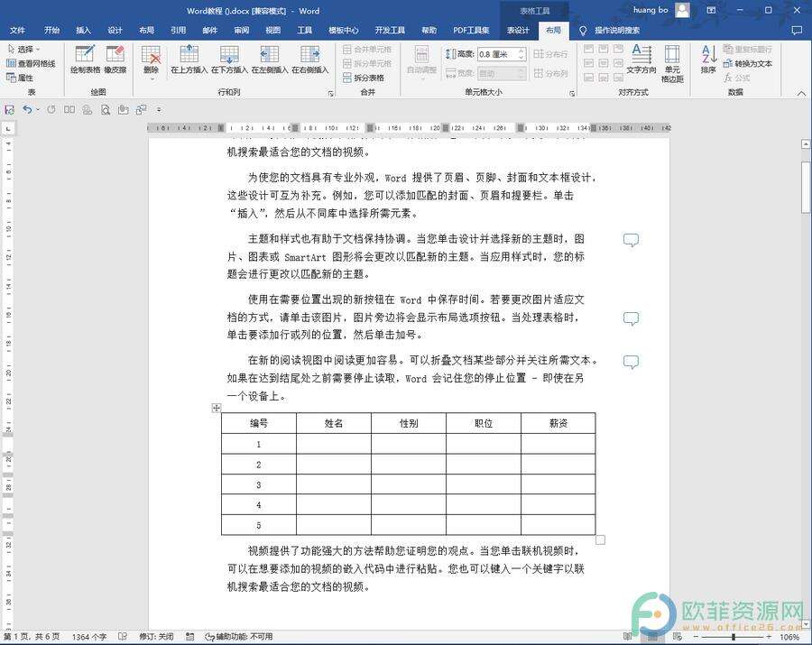The height and width of the screenshot is (645, 812).
Task: Select the Eraser (橡皮擦) tool
Action: pyautogui.click(x=115, y=60)
